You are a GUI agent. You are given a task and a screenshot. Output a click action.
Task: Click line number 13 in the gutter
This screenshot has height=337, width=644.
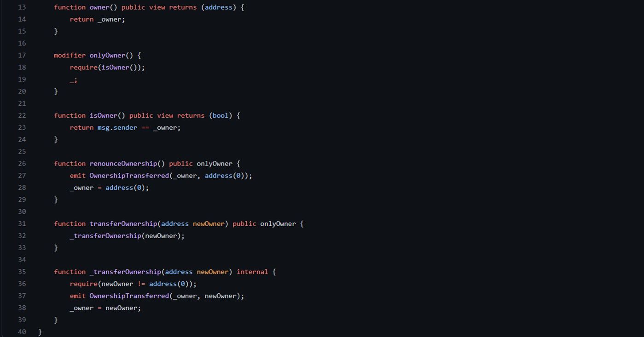22,7
